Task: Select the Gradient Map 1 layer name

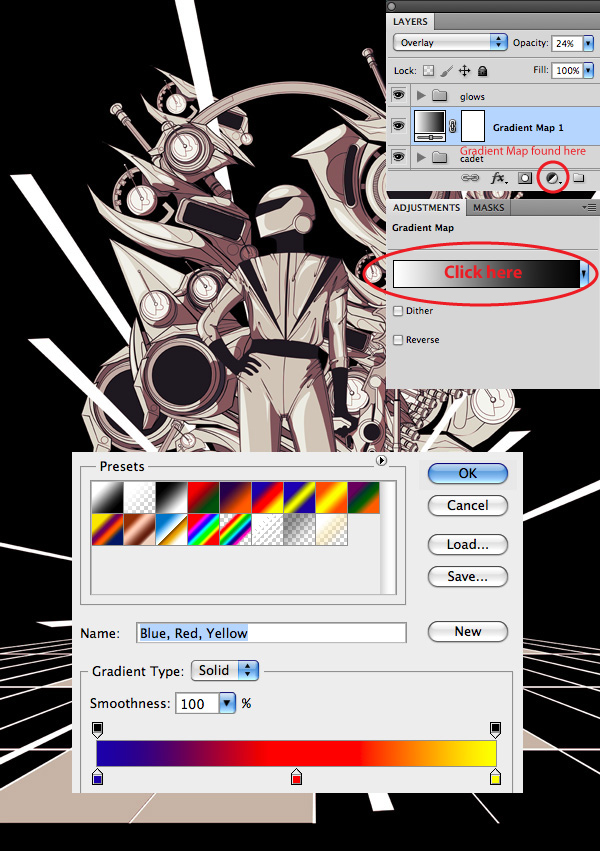Action: (528, 128)
